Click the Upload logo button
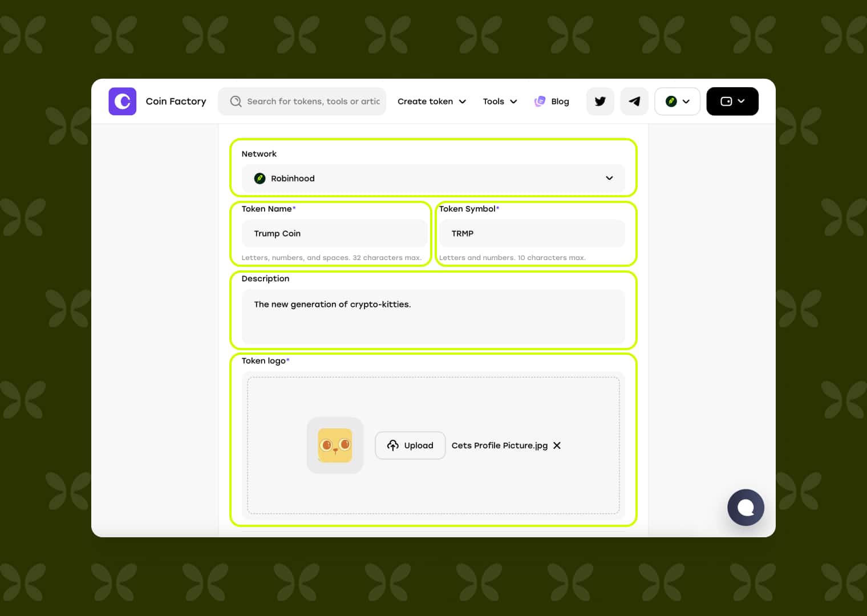This screenshot has height=616, width=867. pos(410,445)
